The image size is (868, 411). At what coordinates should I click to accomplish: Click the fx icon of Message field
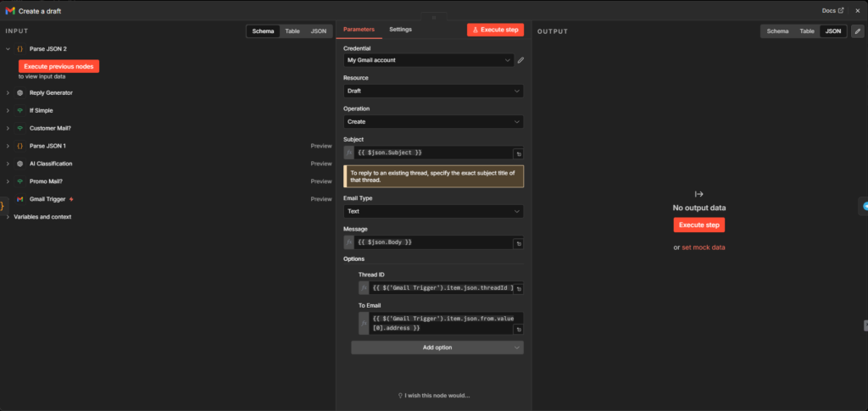348,242
